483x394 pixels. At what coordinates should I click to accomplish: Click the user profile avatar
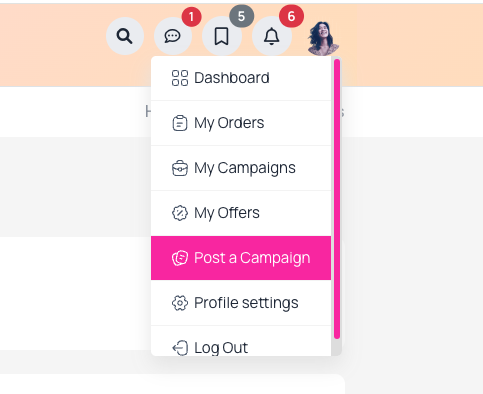(323, 38)
